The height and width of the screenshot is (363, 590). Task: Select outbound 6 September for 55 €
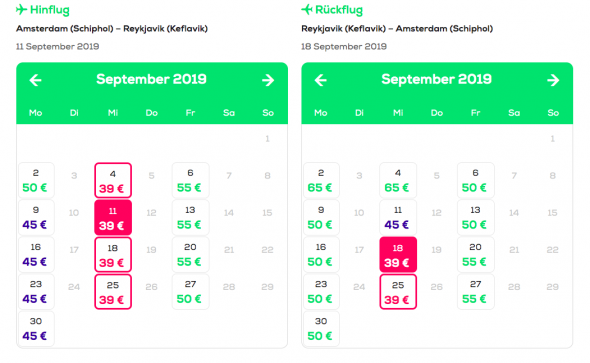(190, 180)
